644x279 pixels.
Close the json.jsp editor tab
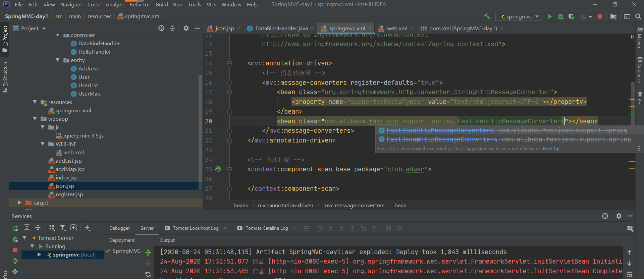pyautogui.click(x=238, y=29)
